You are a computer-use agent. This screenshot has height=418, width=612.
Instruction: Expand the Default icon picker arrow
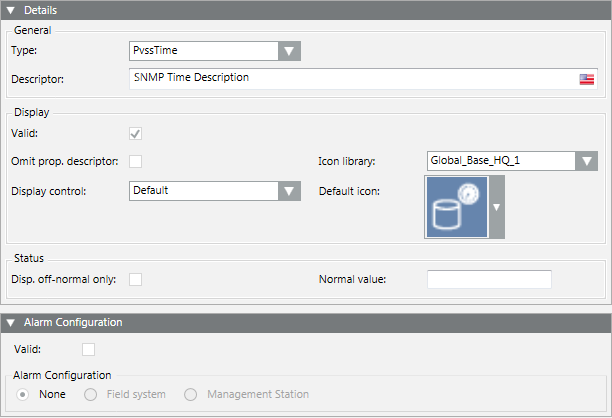coord(497,208)
